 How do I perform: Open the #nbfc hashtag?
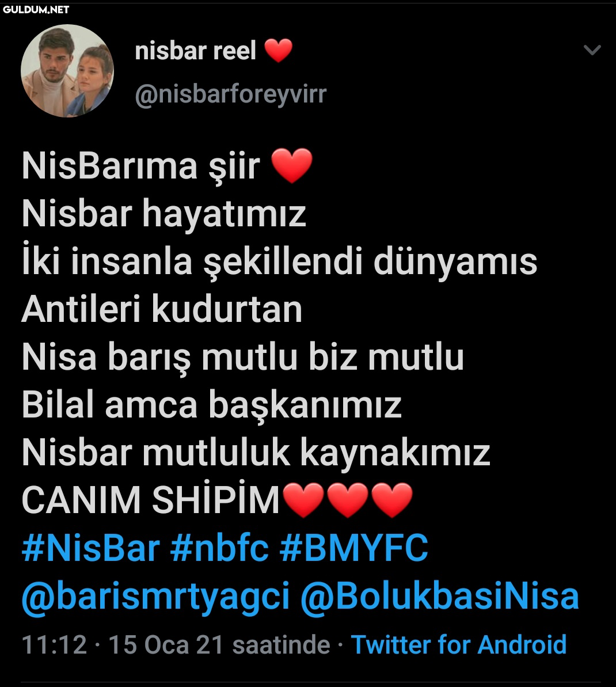(219, 548)
